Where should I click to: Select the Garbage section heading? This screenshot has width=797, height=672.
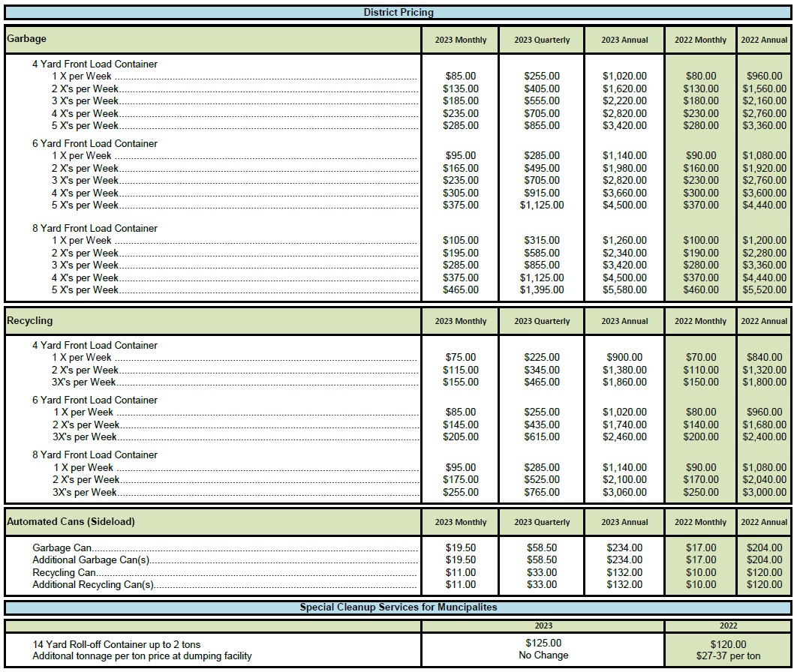(26, 38)
